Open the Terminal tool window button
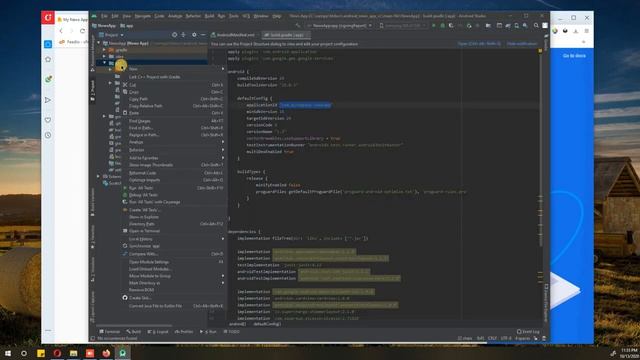 (x=110, y=332)
